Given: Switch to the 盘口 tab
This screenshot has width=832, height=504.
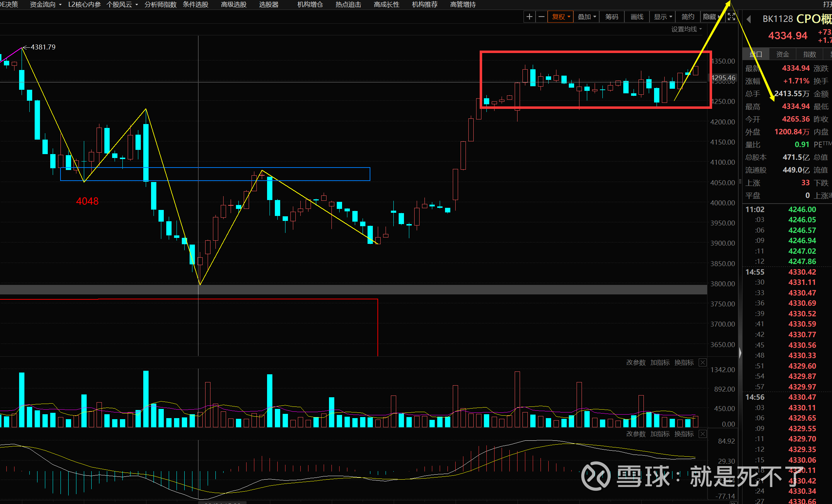Looking at the screenshot, I should click(756, 54).
